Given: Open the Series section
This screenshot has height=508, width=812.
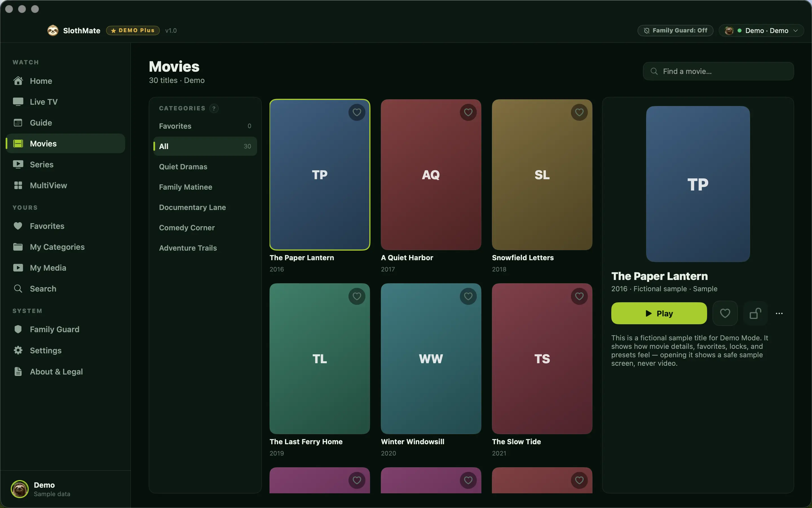Looking at the screenshot, I should coord(65,164).
